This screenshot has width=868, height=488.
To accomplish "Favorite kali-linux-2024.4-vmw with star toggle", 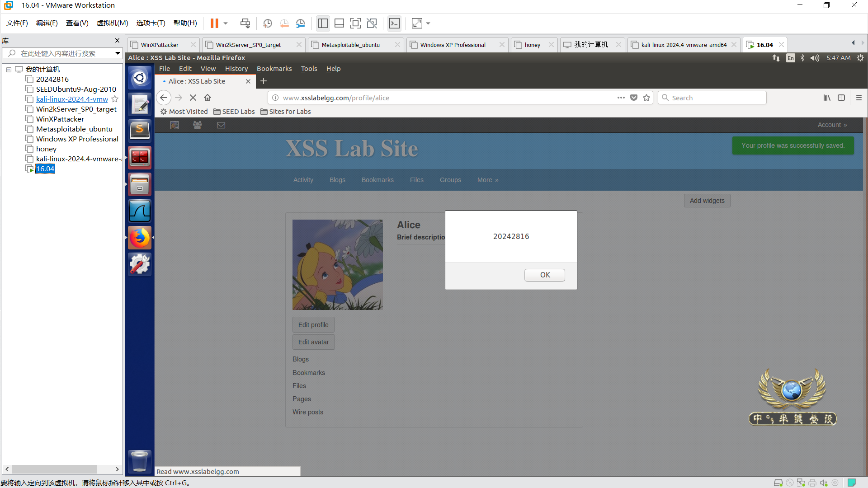I will point(115,99).
